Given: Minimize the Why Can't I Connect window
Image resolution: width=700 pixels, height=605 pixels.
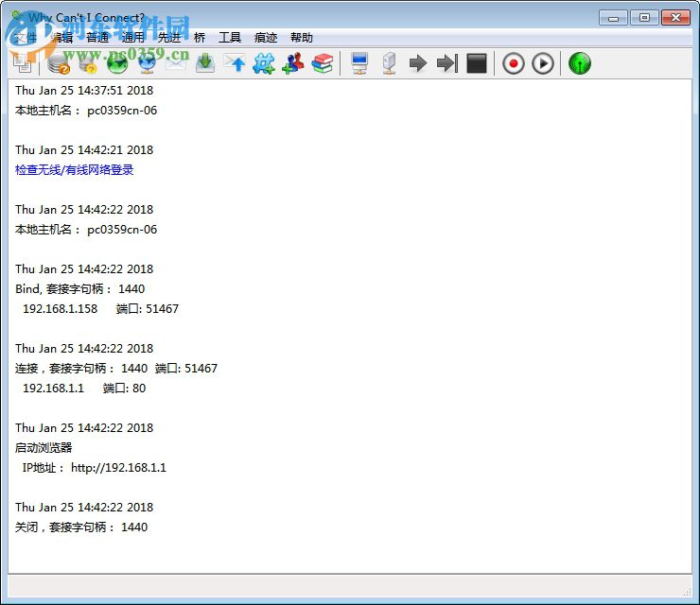Looking at the screenshot, I should 613,18.
